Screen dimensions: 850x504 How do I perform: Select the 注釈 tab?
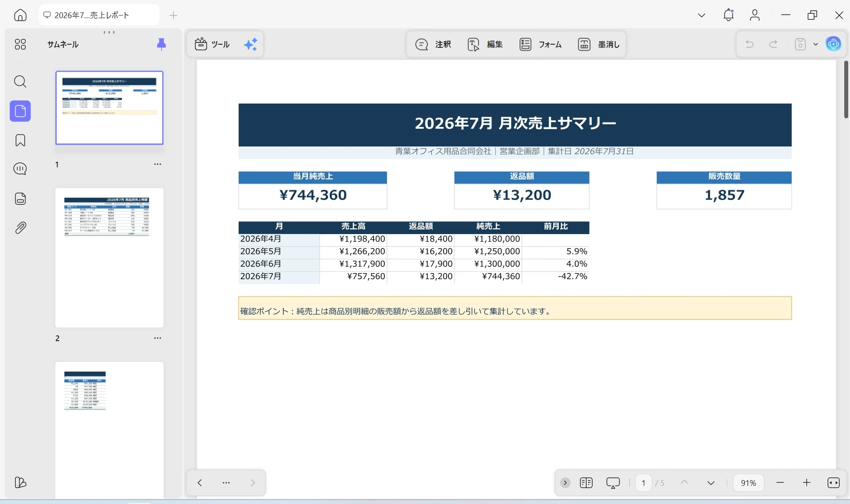[433, 44]
